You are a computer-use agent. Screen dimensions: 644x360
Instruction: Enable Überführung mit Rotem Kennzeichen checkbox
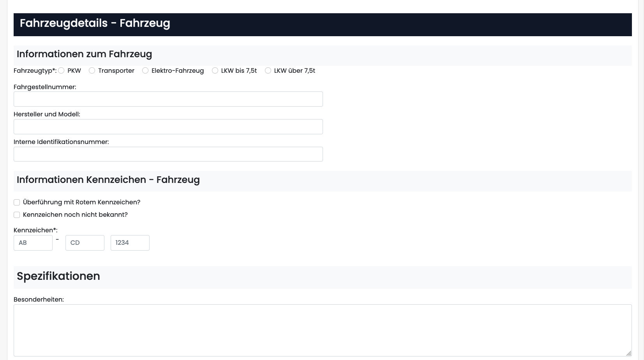(17, 202)
